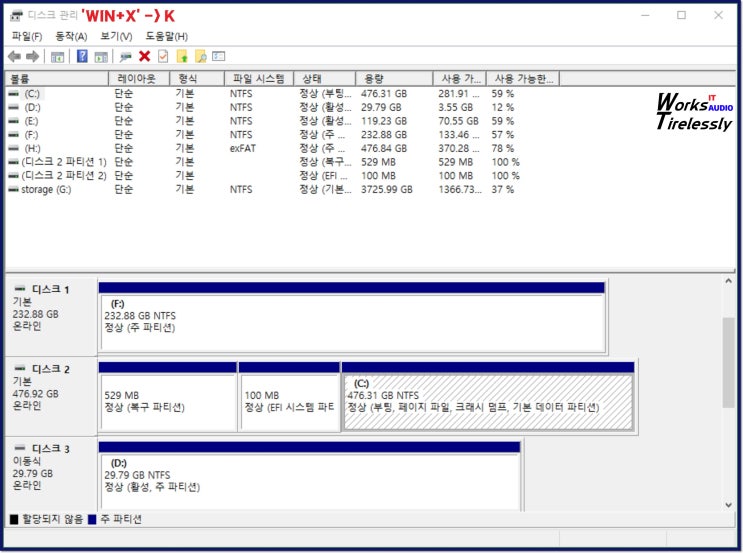Click drive icon of the (C:) volume row

(14, 94)
